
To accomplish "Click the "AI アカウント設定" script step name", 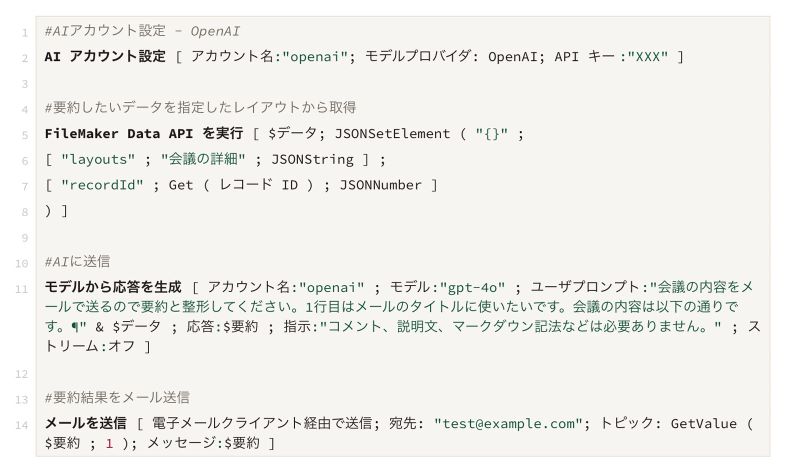I will tap(105, 56).
